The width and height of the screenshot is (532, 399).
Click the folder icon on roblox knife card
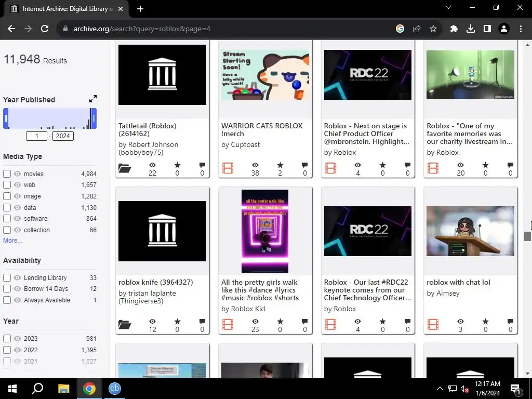(x=125, y=325)
